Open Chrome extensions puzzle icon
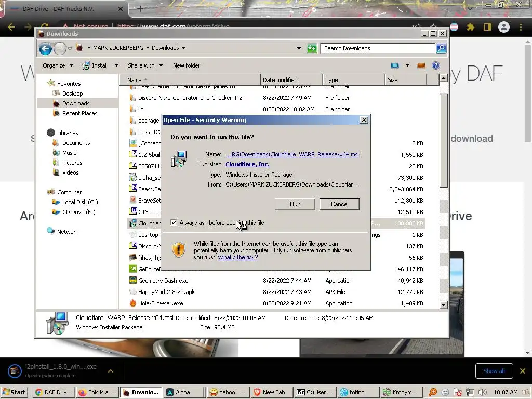This screenshot has width=532, height=399. pos(470,27)
